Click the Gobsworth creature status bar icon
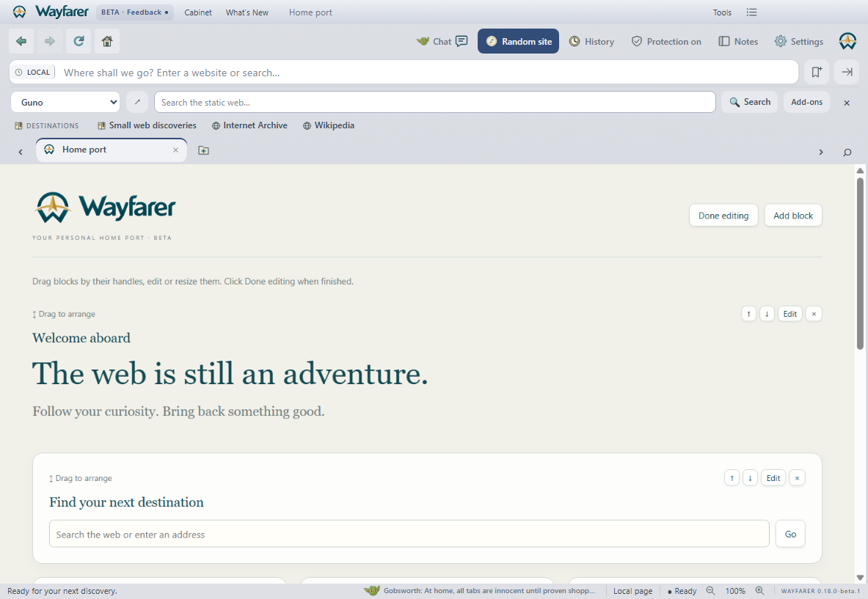Viewport: 868px width, 599px height. [x=371, y=591]
